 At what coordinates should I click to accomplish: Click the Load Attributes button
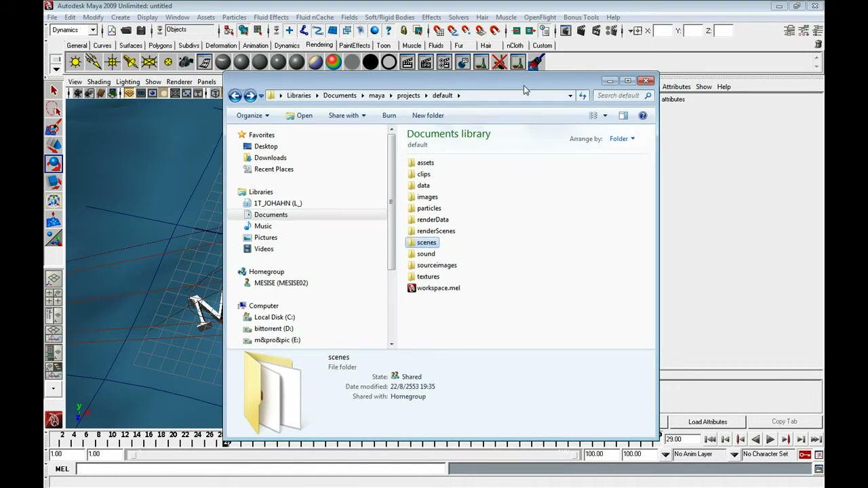(707, 422)
